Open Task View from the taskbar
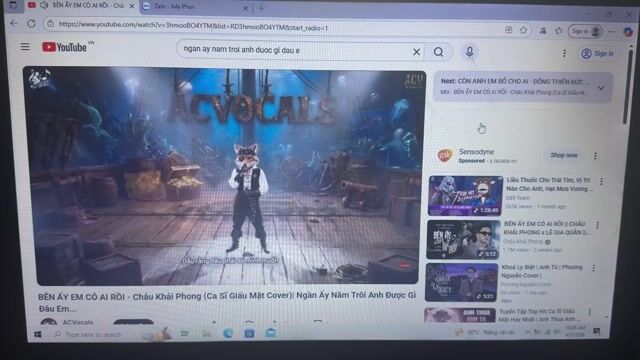Viewport: 640px width, 360px height. coord(185,334)
